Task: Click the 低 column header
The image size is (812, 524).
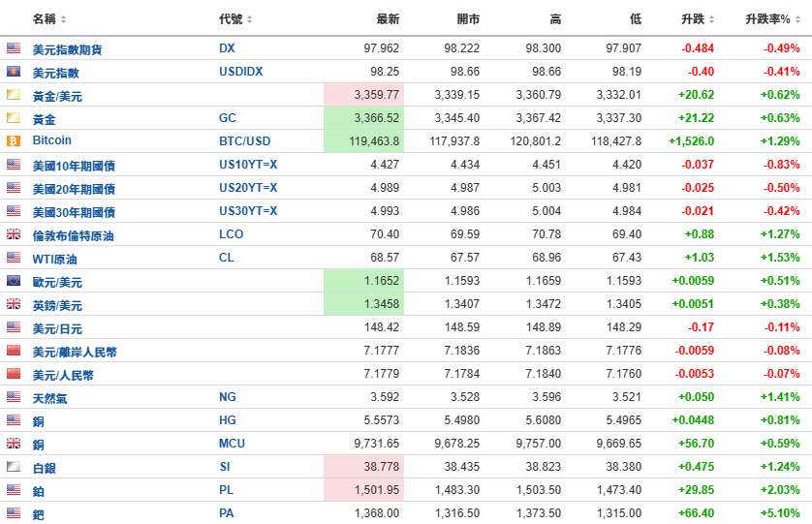Action: click(636, 19)
